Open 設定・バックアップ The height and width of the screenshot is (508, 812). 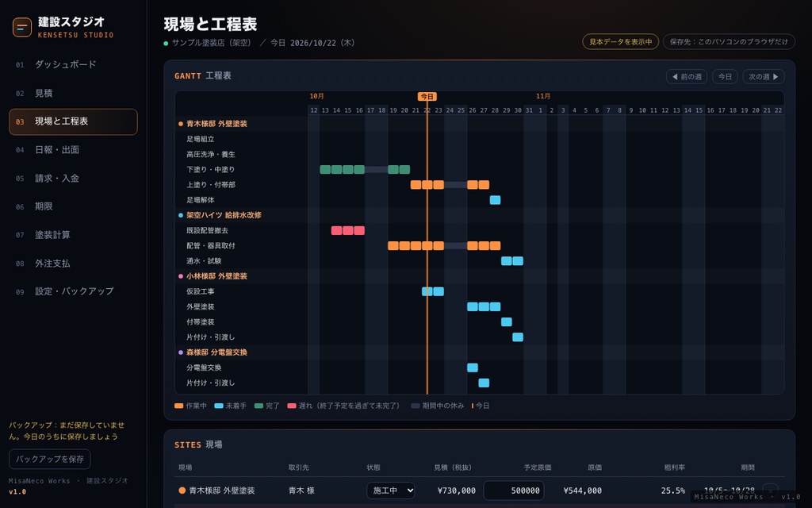[73, 291]
